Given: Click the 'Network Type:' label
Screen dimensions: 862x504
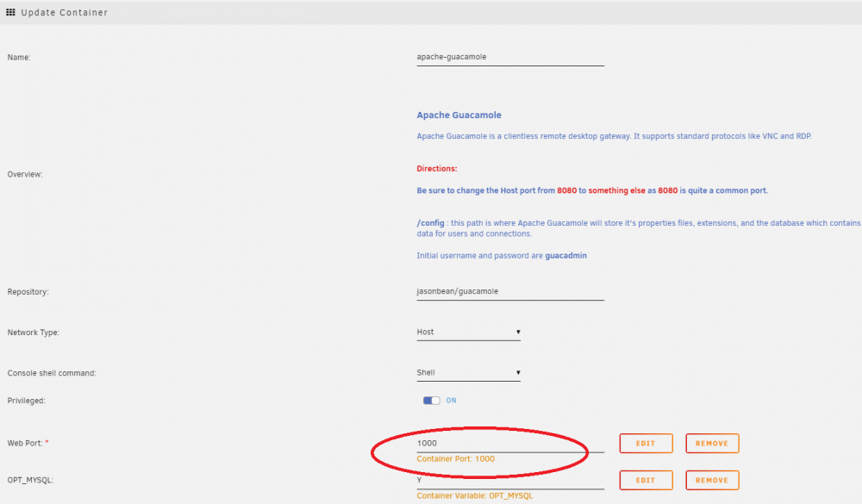Looking at the screenshot, I should click(x=33, y=333).
